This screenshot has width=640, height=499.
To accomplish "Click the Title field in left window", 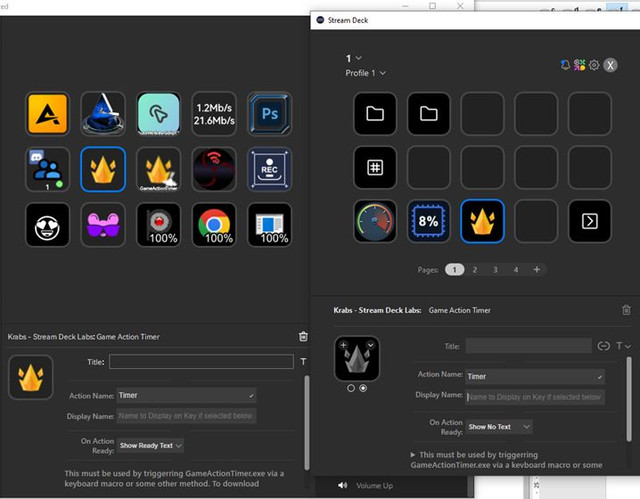I will point(201,361).
